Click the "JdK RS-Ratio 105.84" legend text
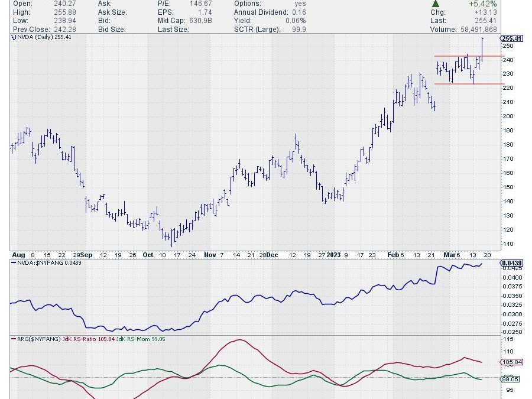This screenshot has width=532, height=399. pyautogui.click(x=89, y=339)
